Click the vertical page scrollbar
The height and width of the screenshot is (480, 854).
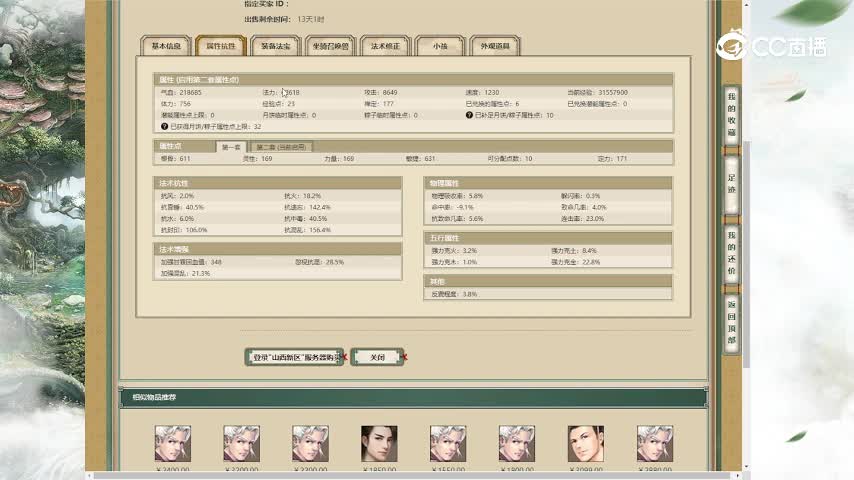point(747,254)
